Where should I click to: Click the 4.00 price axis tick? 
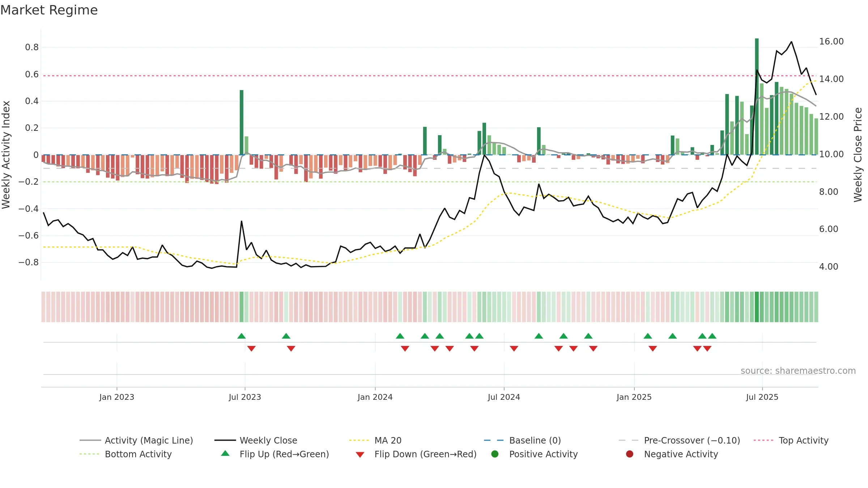[829, 267]
